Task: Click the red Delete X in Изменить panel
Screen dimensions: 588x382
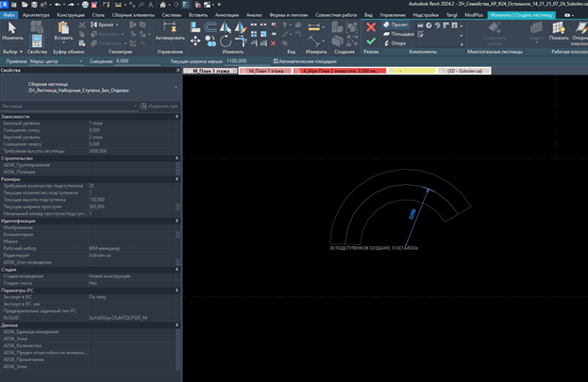Action: point(274,43)
